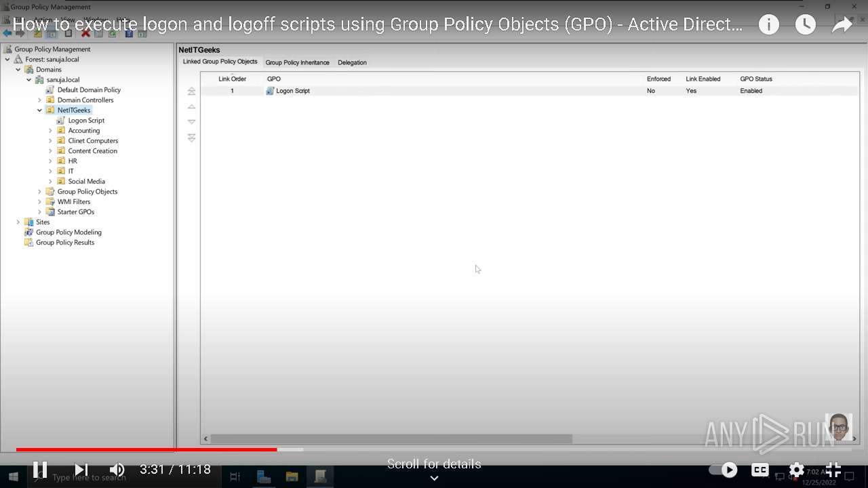Seek along the red video progress bar
The height and width of the screenshot is (488, 868).
146,449
